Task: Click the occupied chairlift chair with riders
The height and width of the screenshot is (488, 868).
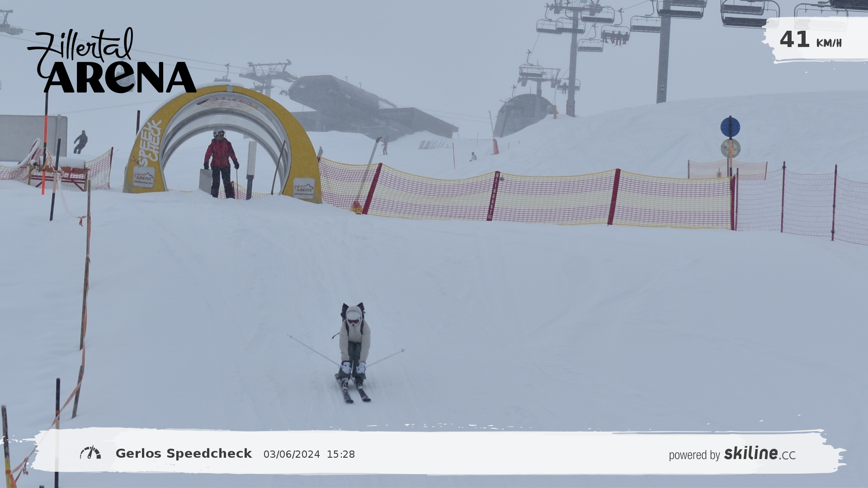Action: (x=615, y=36)
